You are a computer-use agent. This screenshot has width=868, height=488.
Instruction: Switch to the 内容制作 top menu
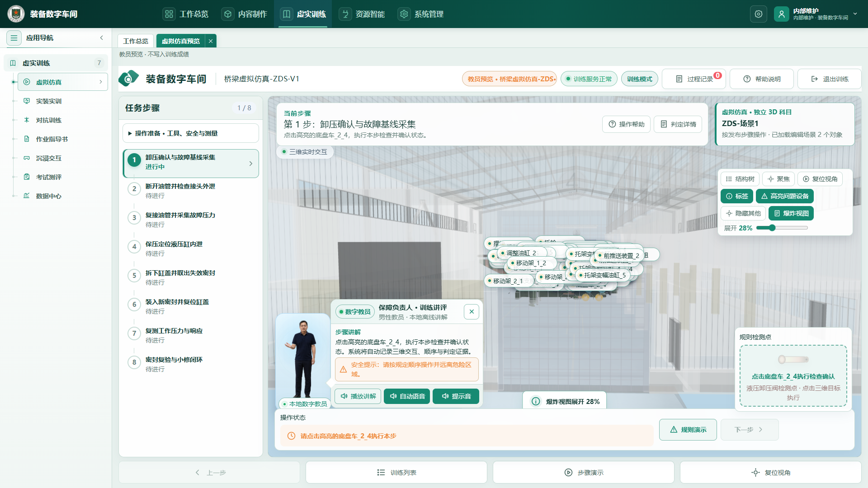click(245, 14)
